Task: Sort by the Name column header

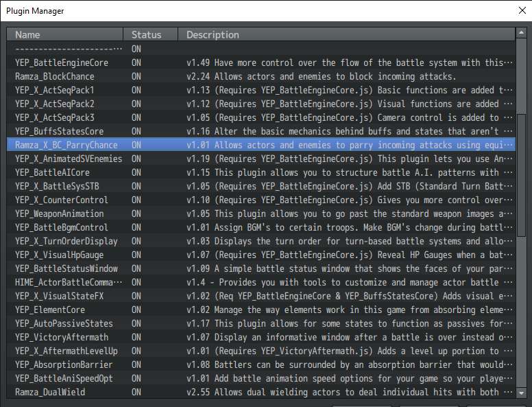Action: pos(65,34)
